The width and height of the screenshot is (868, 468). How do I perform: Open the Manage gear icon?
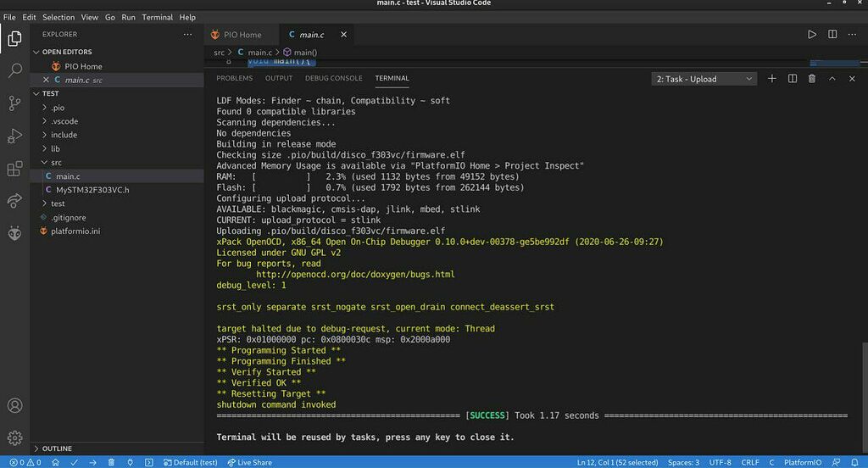click(x=14, y=438)
